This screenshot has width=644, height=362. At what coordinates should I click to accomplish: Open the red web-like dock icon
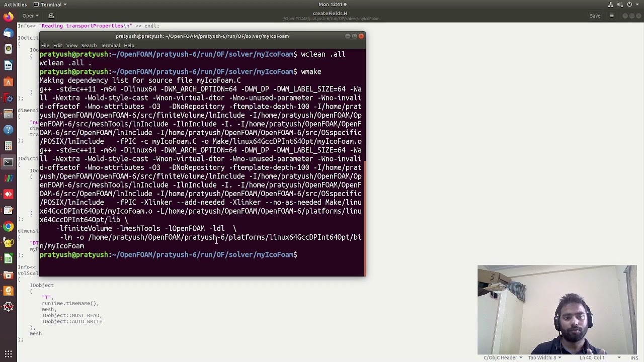coord(8,306)
